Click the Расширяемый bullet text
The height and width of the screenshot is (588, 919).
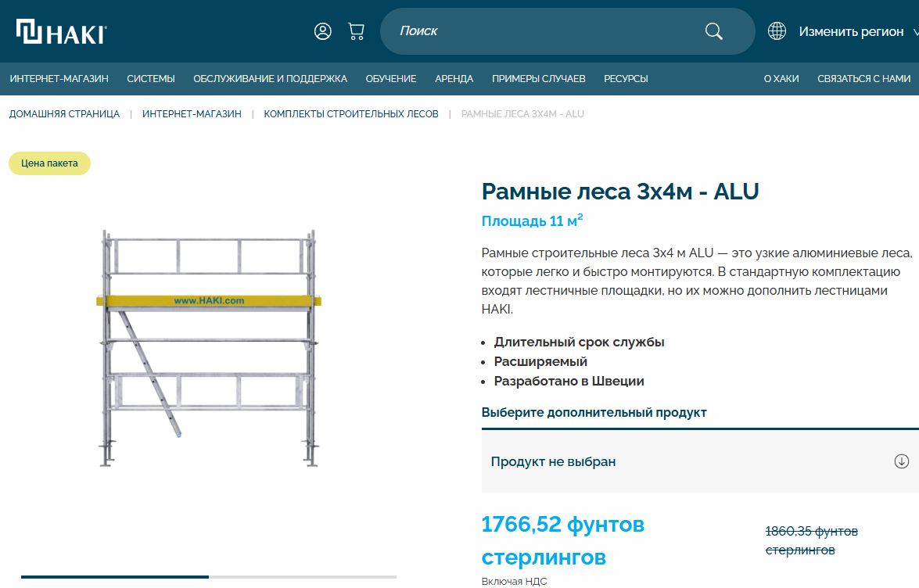point(540,361)
